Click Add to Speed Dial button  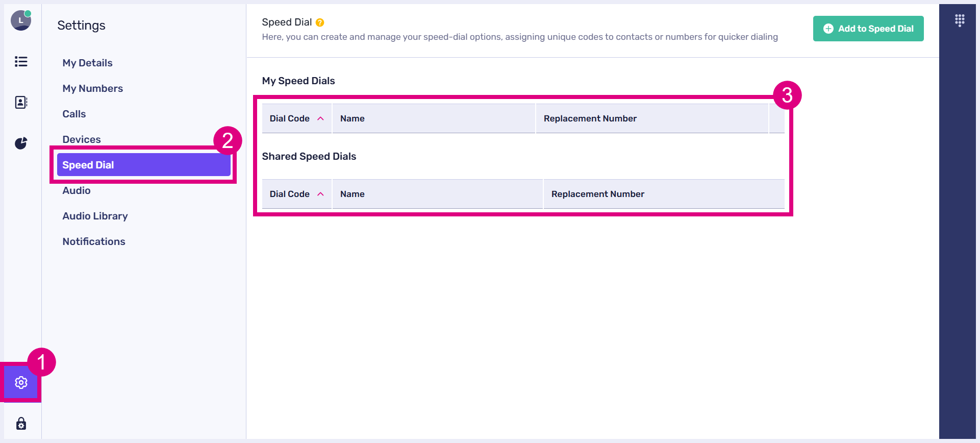868,29
